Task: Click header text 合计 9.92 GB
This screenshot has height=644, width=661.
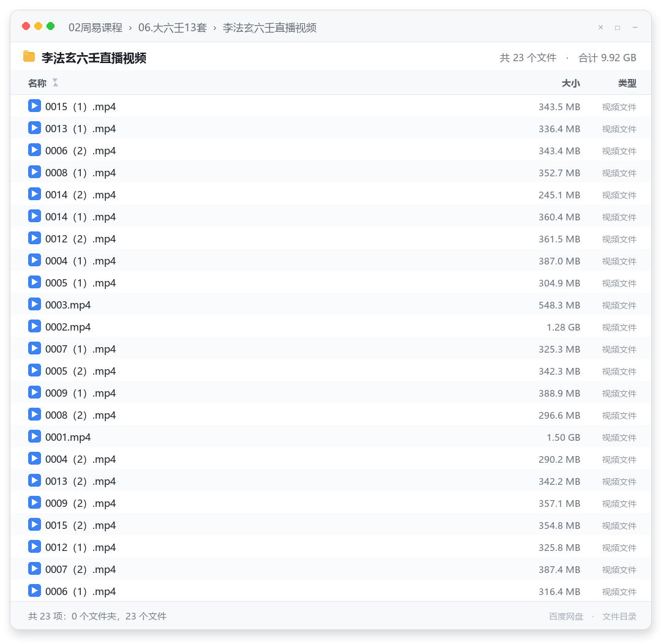Action: click(607, 58)
